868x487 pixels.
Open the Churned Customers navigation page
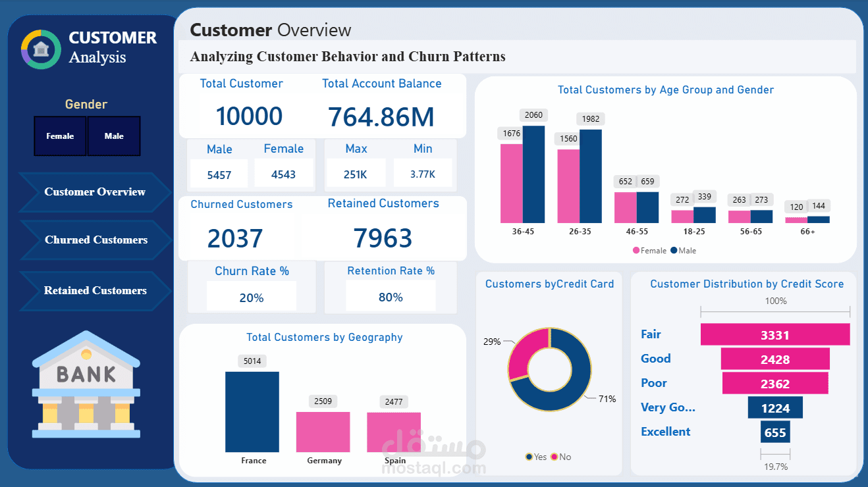(95, 240)
